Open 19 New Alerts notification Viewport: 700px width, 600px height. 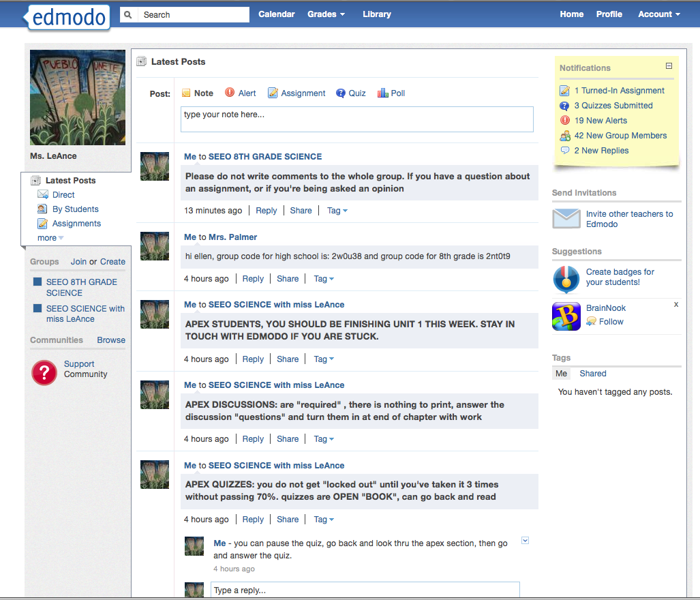tap(600, 121)
